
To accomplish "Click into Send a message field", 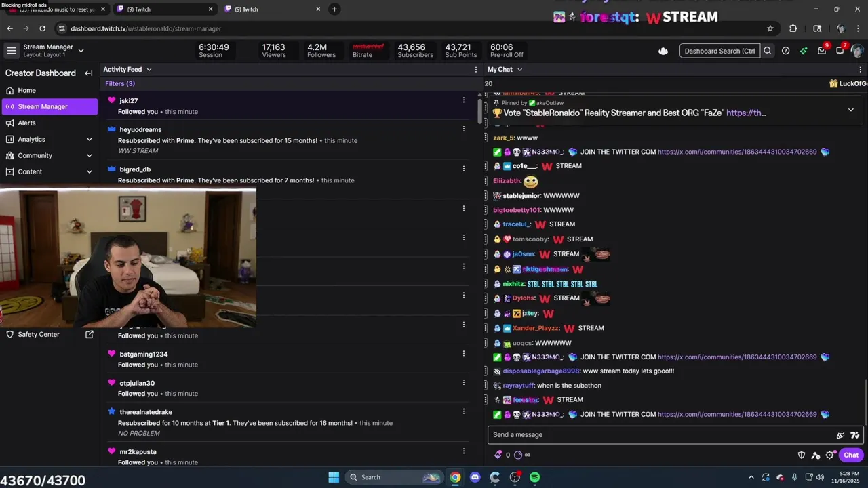I will click(x=661, y=435).
